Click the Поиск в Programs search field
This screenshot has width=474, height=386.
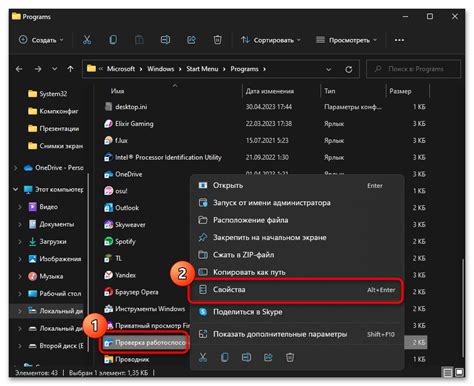coord(413,69)
